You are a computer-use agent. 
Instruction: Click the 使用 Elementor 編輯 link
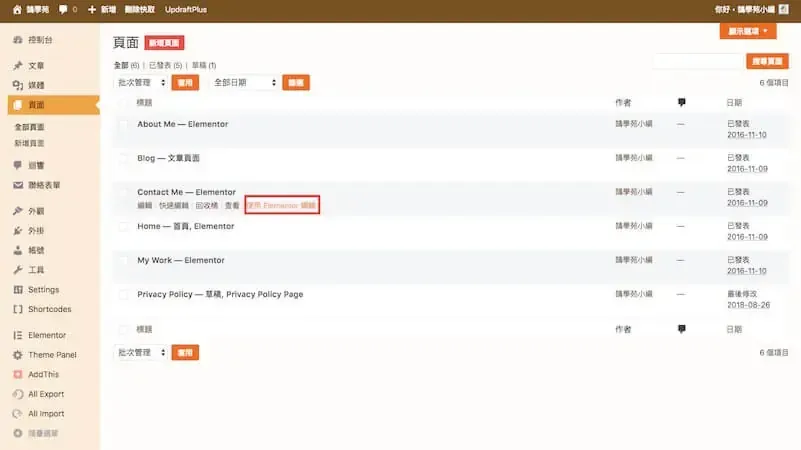click(281, 205)
